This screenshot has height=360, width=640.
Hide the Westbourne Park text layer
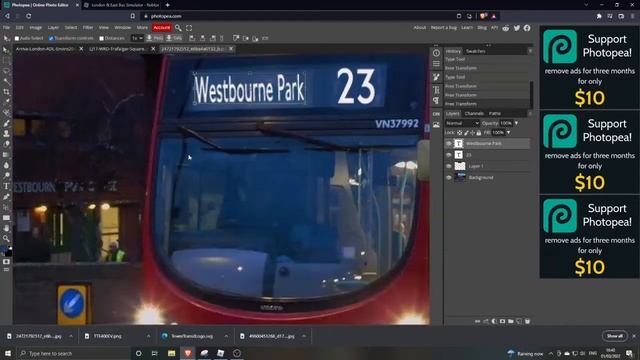click(449, 144)
